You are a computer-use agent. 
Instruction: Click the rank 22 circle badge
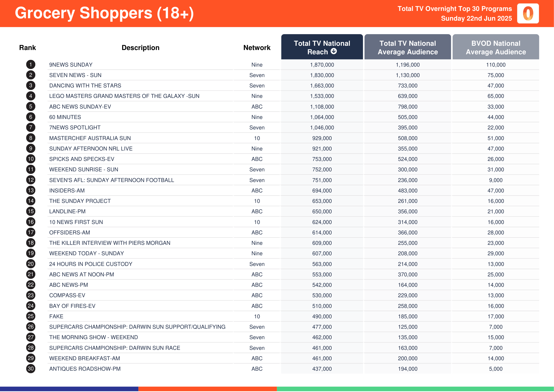click(31, 285)
